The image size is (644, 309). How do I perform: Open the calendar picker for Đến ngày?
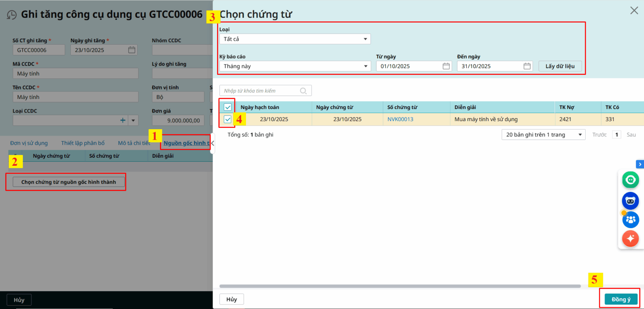[527, 66]
